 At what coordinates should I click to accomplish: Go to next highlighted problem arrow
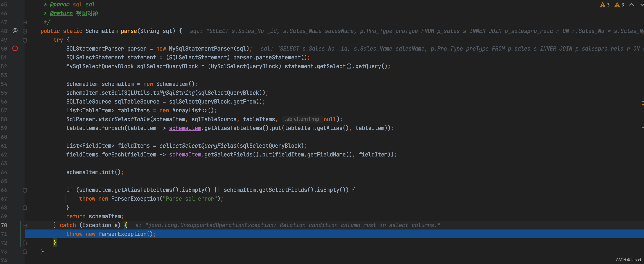[642, 5]
